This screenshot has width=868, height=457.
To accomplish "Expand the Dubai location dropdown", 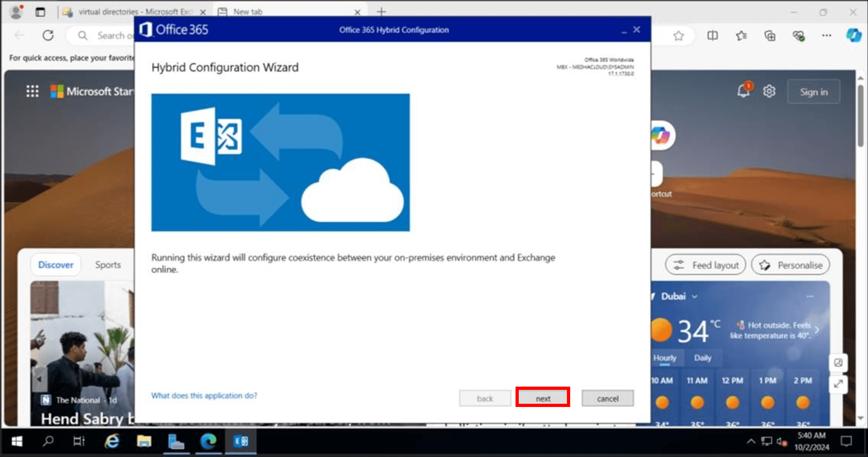I will click(x=694, y=296).
